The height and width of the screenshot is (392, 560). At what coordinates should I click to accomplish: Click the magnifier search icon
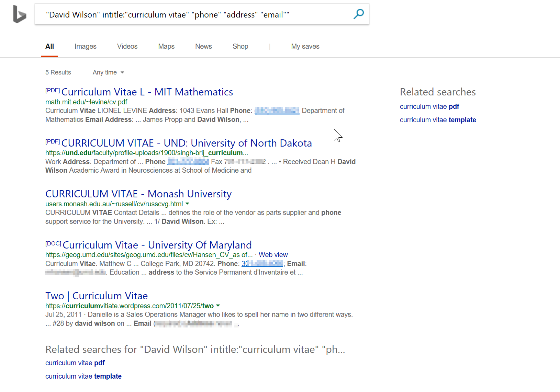[x=359, y=14]
